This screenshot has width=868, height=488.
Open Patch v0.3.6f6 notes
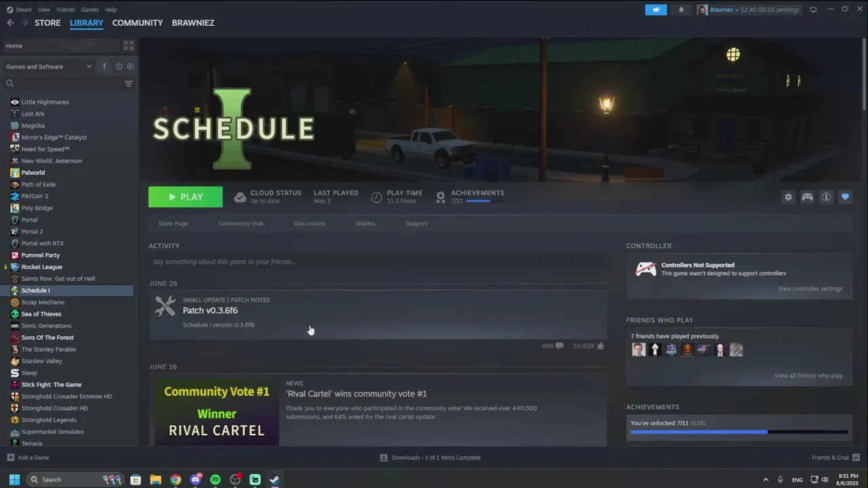tap(210, 310)
